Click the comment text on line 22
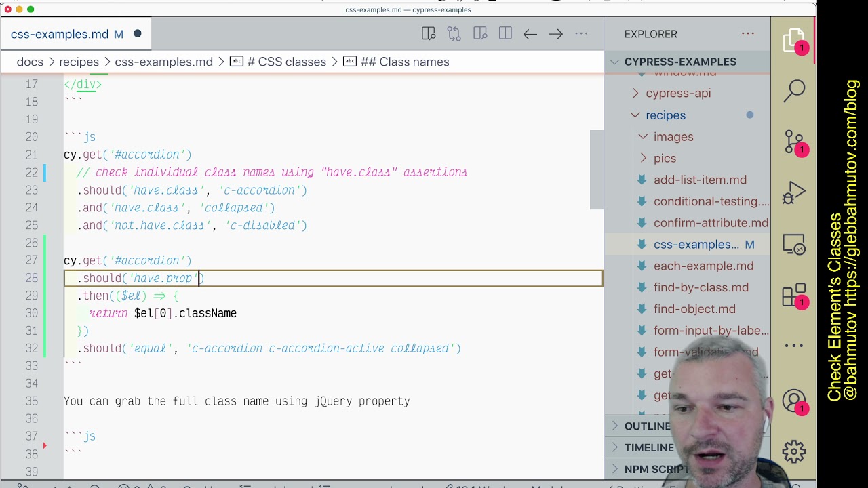 pyautogui.click(x=272, y=172)
